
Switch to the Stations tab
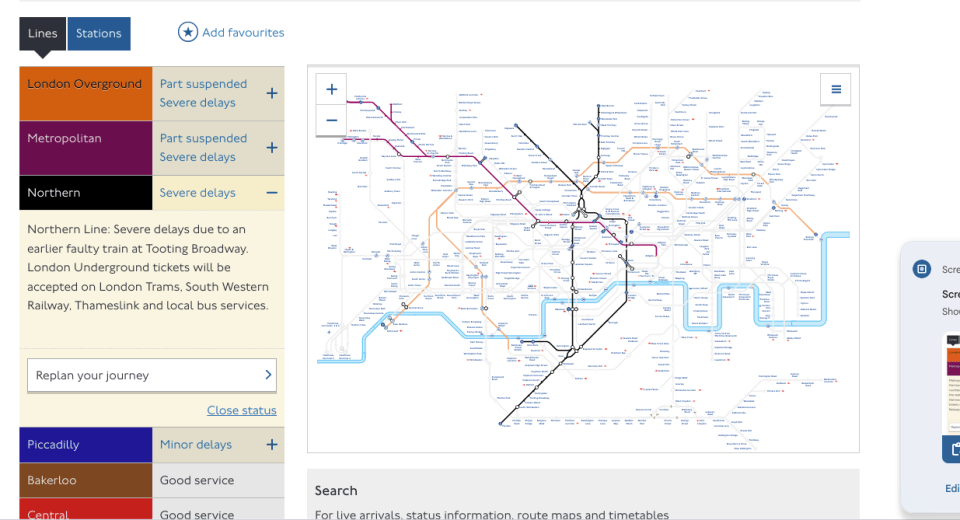coord(98,33)
